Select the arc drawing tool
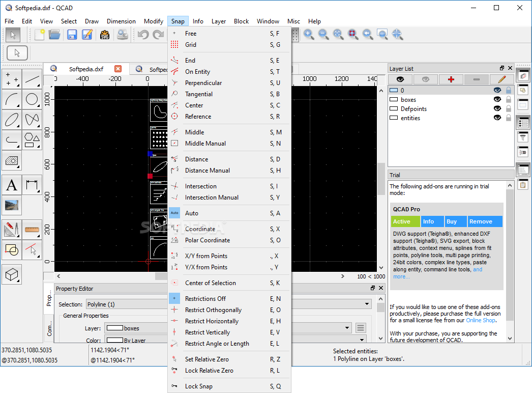 tap(12, 99)
